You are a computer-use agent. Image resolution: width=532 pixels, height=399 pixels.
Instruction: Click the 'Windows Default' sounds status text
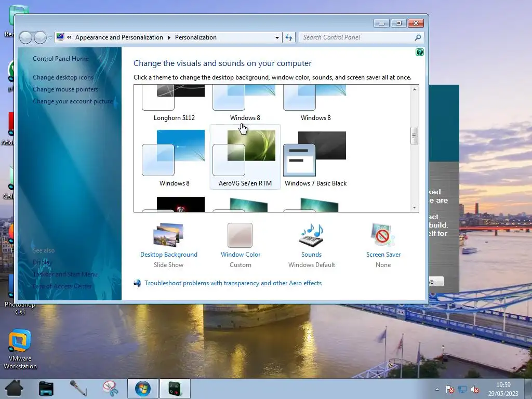click(x=312, y=265)
